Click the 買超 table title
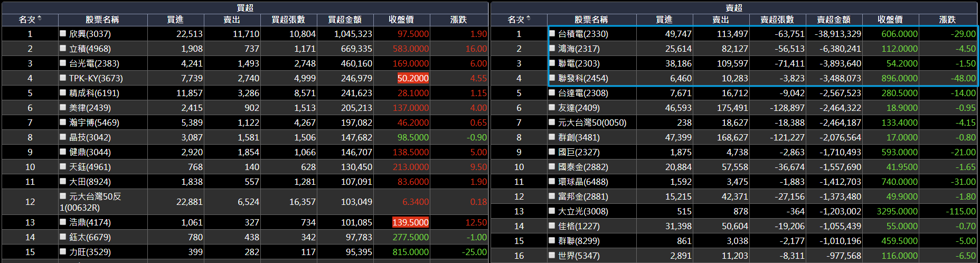 245,7
